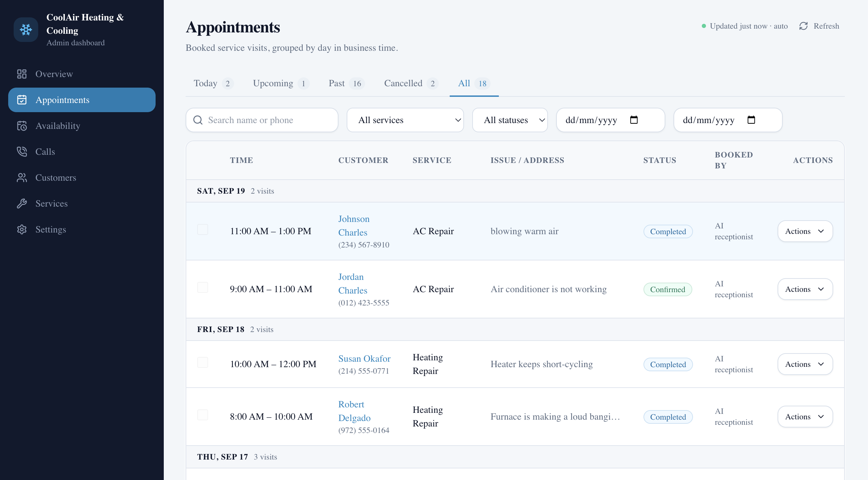The image size is (868, 480).
Task: Open calendar picker on second date field
Action: pyautogui.click(x=751, y=120)
